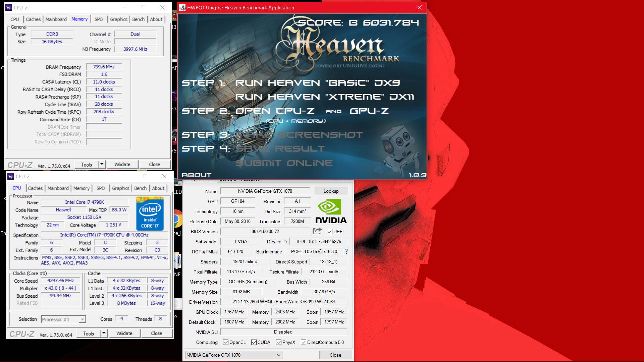The width and height of the screenshot is (644, 362).
Task: Click the Lookup button in GPU-Z
Action: 331,191
